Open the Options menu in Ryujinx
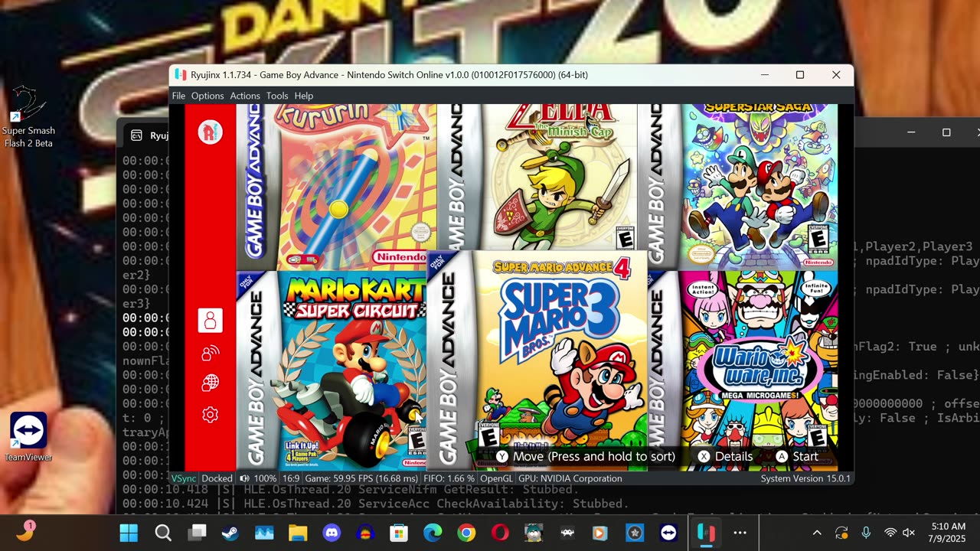Image resolution: width=980 pixels, height=551 pixels. 207,96
